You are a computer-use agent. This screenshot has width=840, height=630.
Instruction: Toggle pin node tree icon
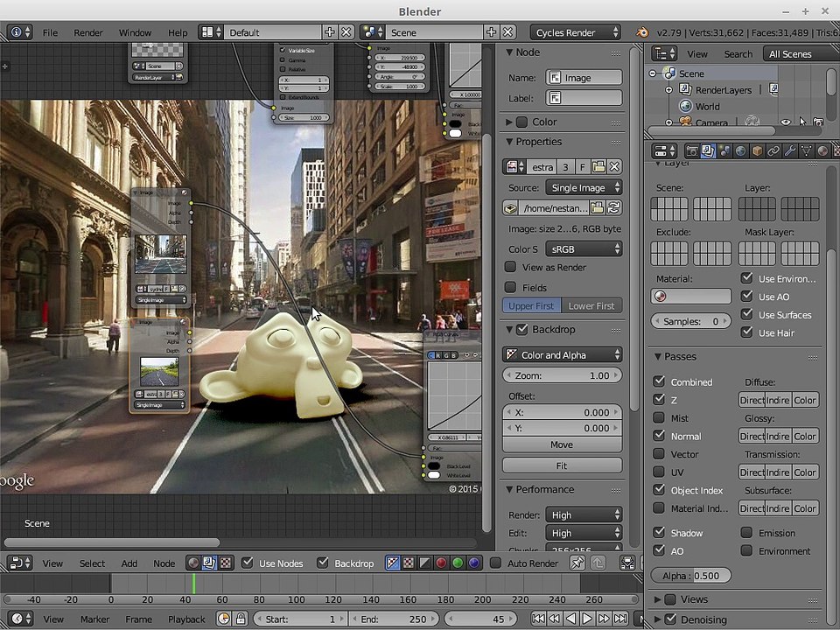point(577,563)
